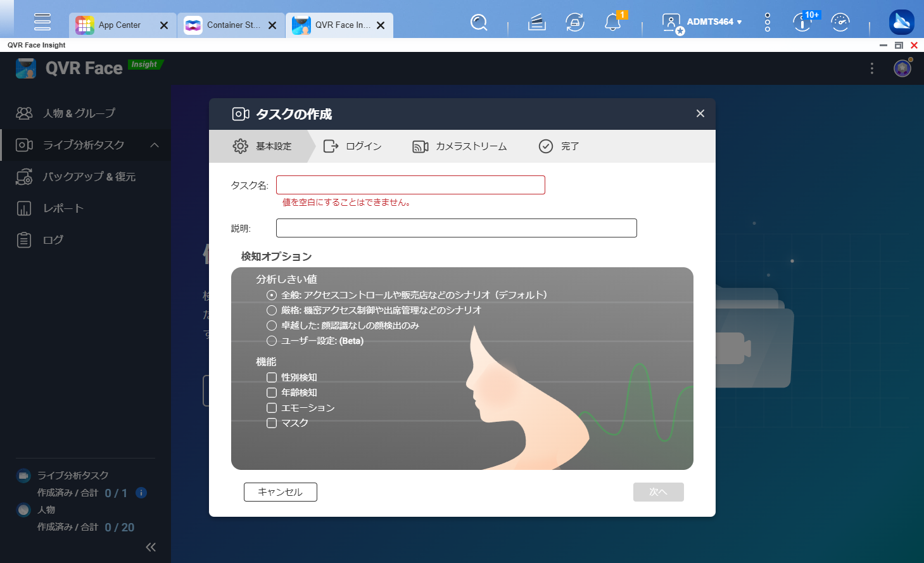Open the info icon with 10+ badge
924x563 pixels.
coord(802,23)
